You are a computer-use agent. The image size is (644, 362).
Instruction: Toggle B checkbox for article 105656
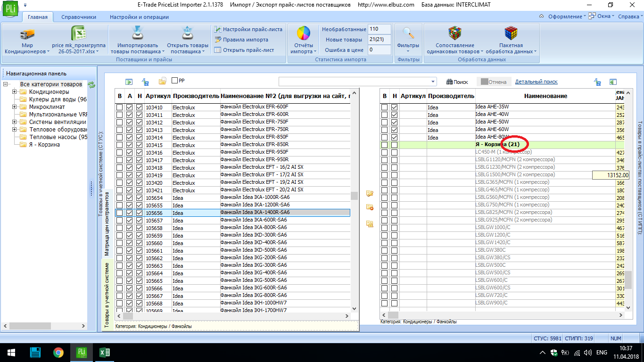coord(120,213)
